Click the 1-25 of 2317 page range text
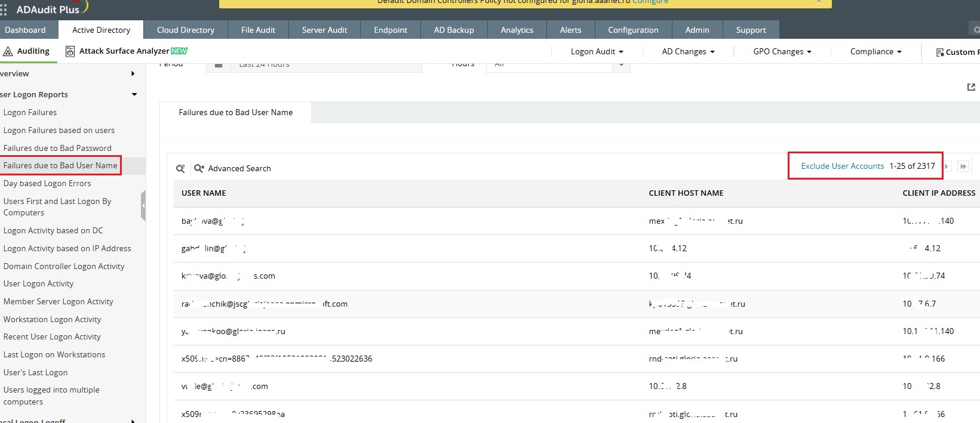This screenshot has width=980, height=423. point(912,166)
